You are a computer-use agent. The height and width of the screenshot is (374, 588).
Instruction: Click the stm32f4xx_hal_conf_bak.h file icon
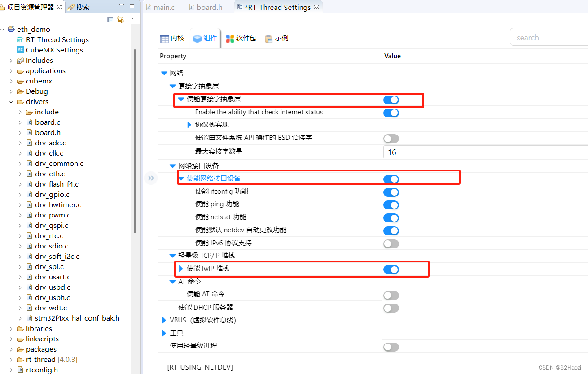point(29,318)
